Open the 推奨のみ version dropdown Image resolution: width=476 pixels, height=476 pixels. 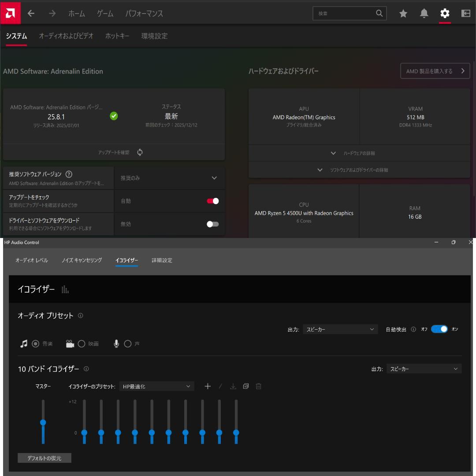[x=169, y=178]
